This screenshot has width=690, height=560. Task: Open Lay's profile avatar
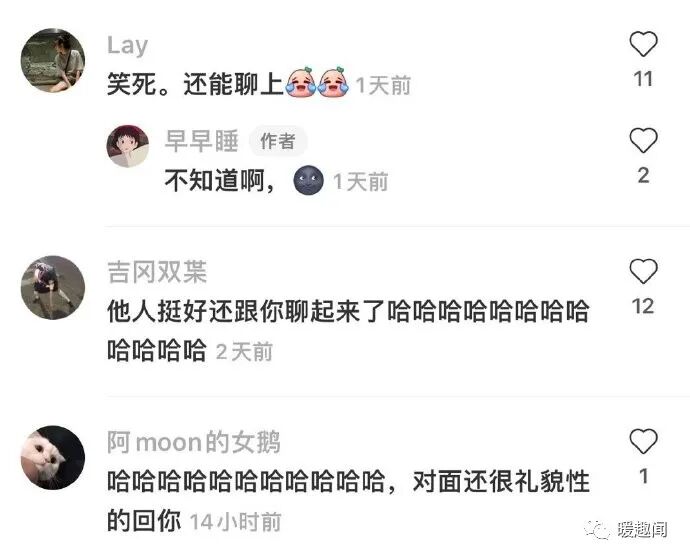click(x=53, y=60)
